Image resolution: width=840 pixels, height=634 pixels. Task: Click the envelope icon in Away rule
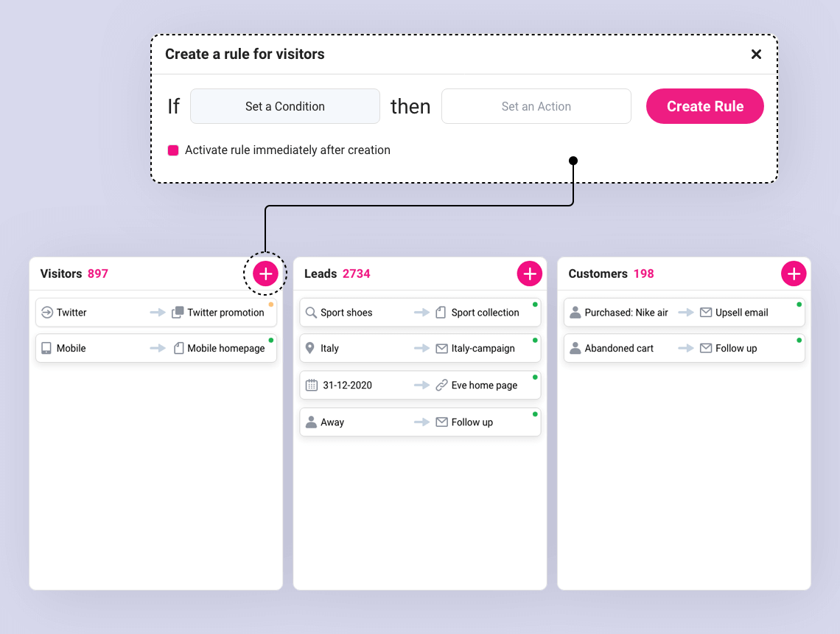[441, 422]
